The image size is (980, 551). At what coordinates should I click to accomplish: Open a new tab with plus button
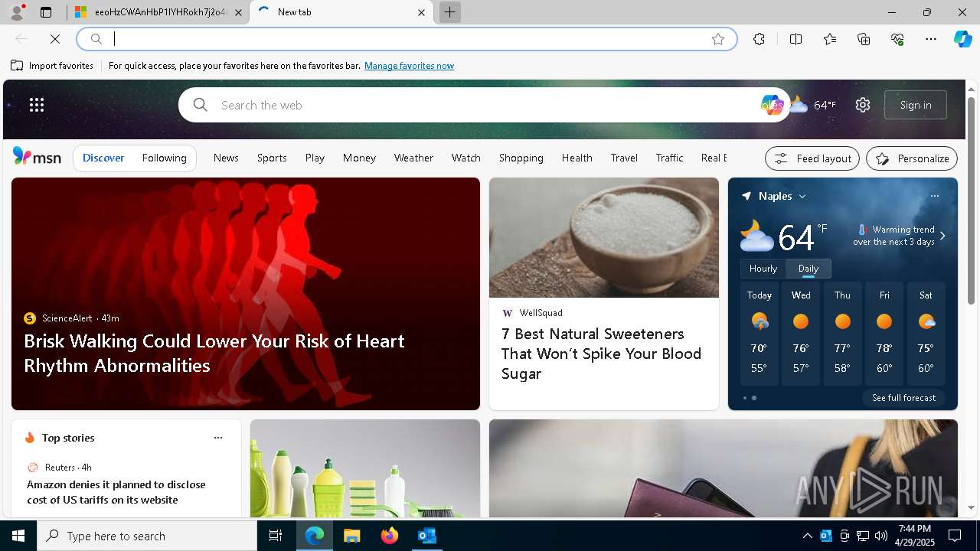(x=450, y=12)
